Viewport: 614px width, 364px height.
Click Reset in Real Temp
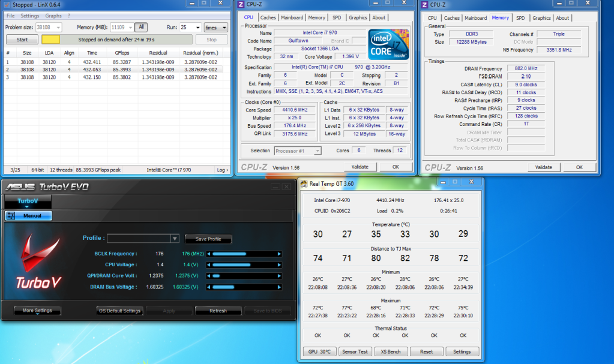coord(426,351)
